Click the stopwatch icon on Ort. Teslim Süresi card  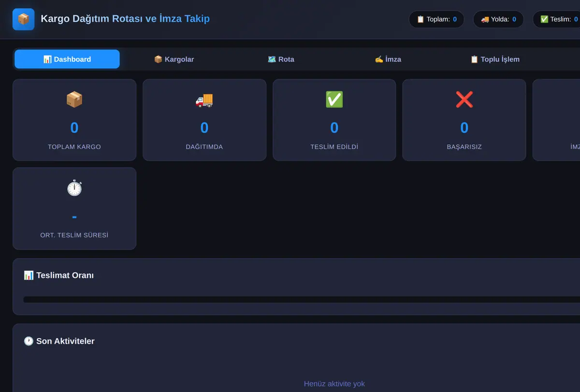(x=74, y=188)
